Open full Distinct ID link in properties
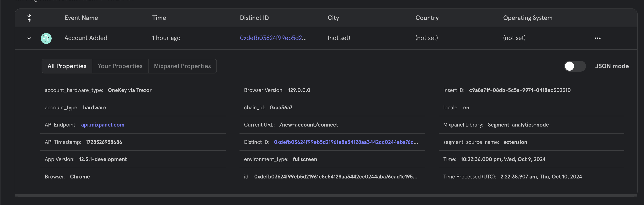This screenshot has height=205, width=644. tap(346, 142)
